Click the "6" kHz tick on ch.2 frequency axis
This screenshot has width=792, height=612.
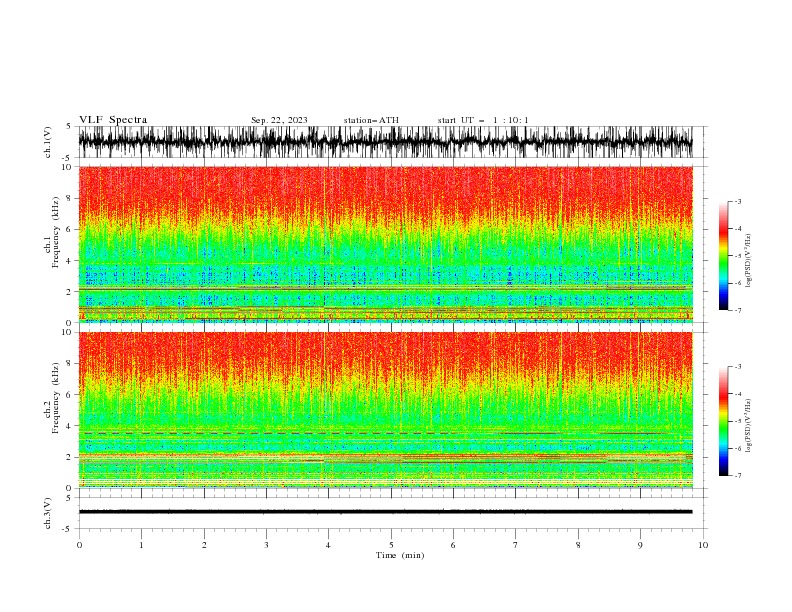pyautogui.click(x=70, y=395)
